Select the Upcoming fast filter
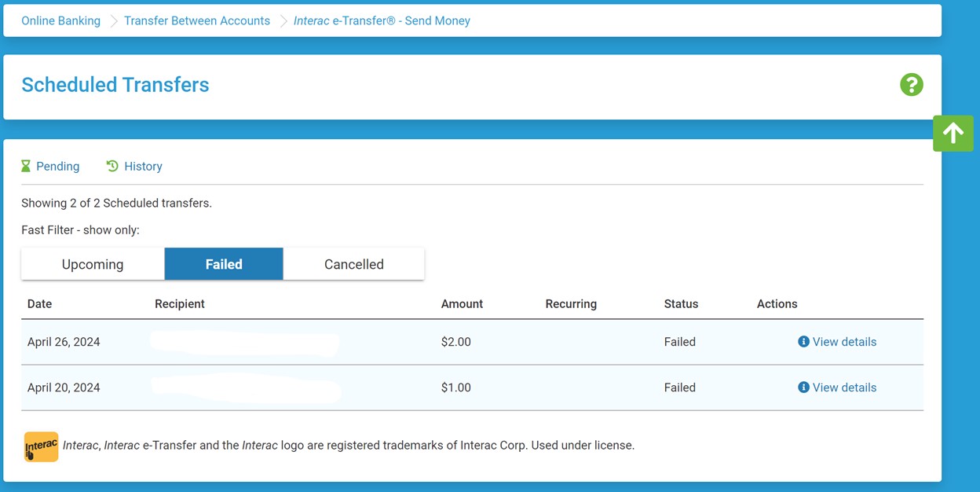Viewport: 980px width, 492px height. [92, 264]
